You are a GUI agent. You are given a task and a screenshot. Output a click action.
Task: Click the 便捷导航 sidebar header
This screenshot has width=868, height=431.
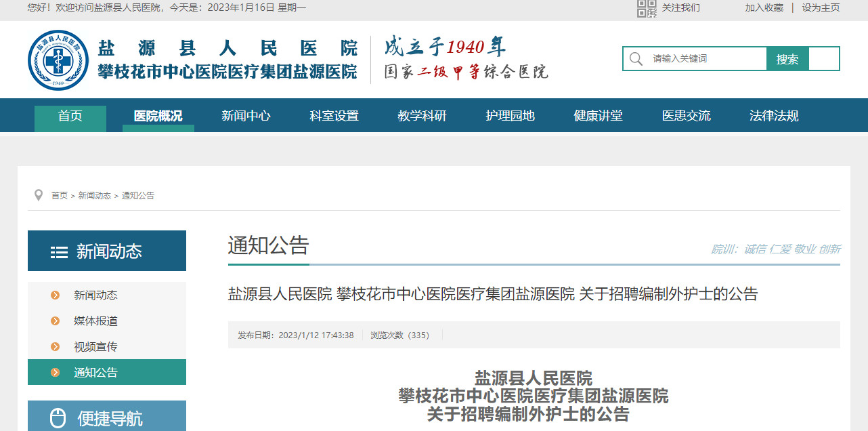pyautogui.click(x=107, y=416)
